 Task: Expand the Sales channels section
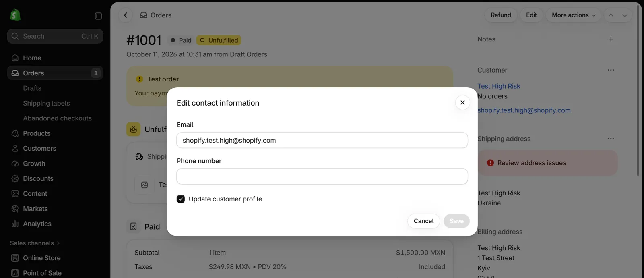tap(35, 243)
